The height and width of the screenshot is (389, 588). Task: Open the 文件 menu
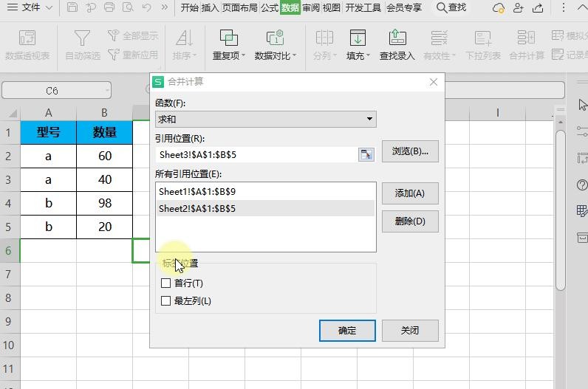[x=30, y=7]
